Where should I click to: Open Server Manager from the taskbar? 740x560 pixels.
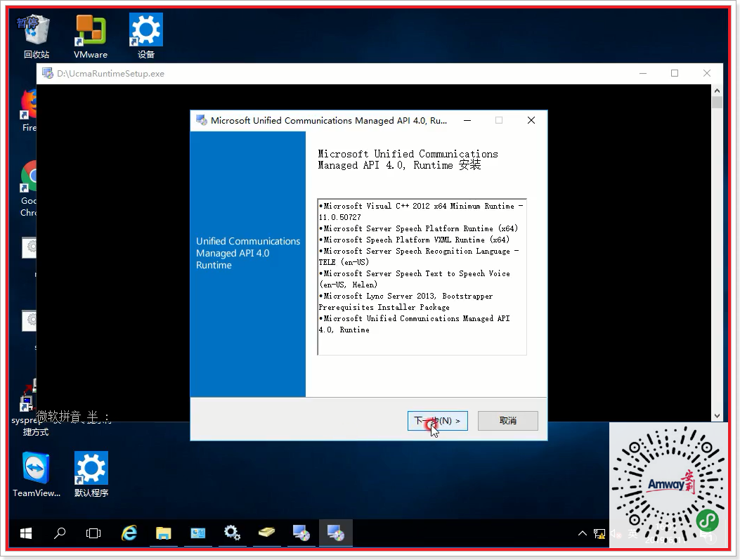coord(197,533)
